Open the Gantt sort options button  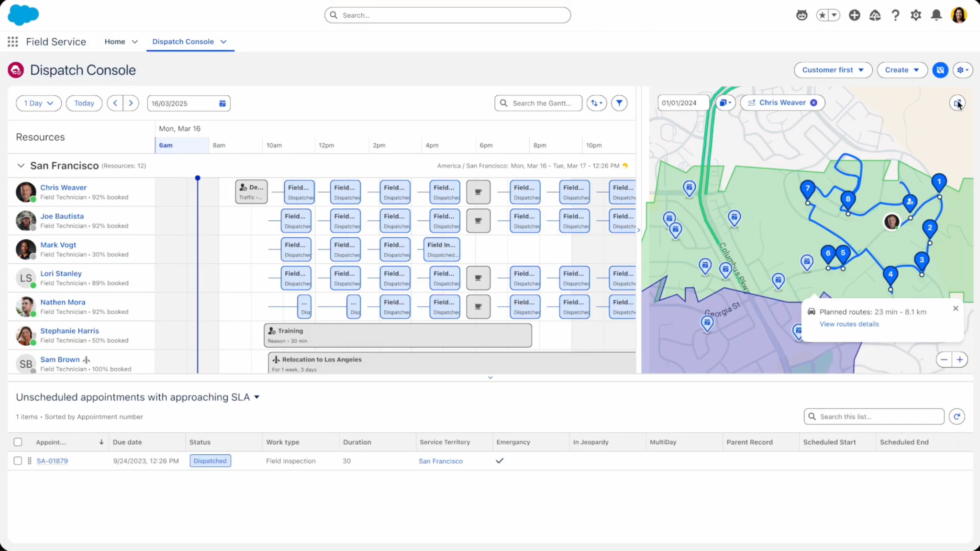[x=597, y=103]
